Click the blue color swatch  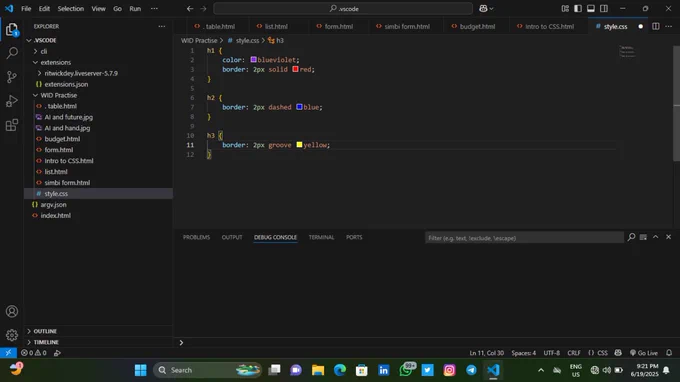pos(299,107)
